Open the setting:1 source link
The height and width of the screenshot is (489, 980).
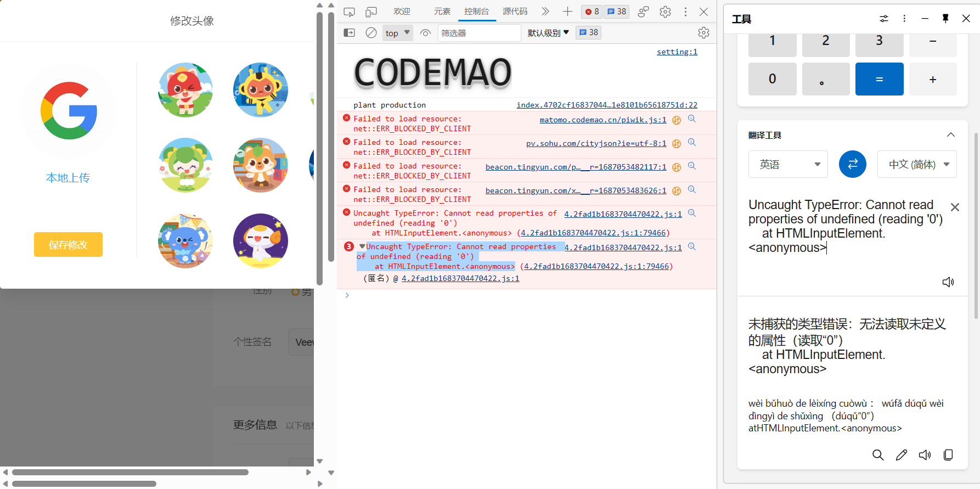[x=677, y=52]
